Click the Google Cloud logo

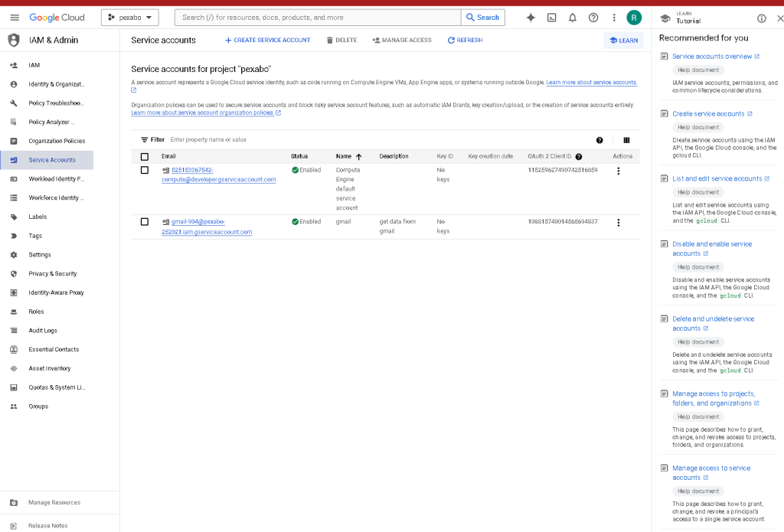pos(57,18)
